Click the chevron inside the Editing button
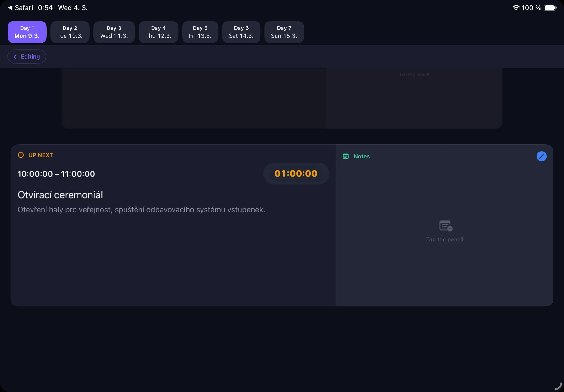Image resolution: width=564 pixels, height=392 pixels. [x=15, y=56]
